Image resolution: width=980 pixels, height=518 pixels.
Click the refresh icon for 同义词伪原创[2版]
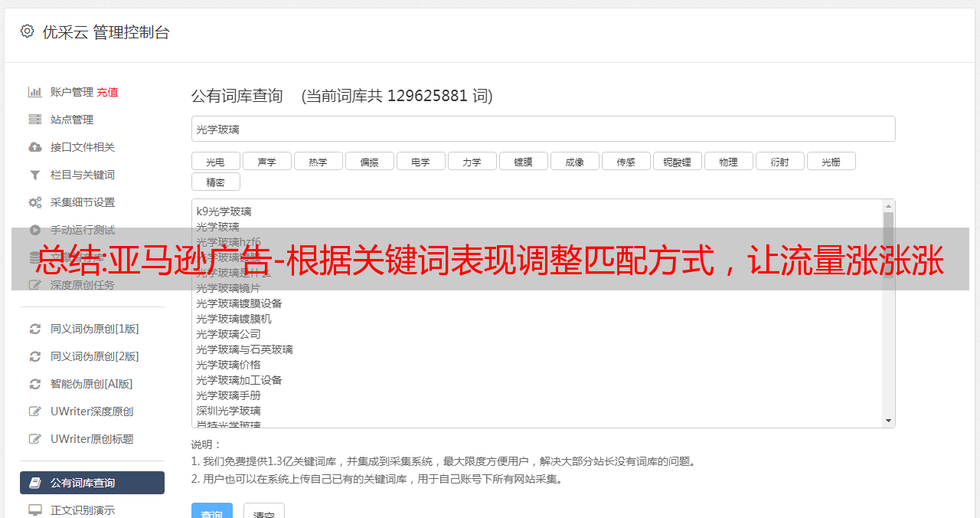(x=35, y=356)
